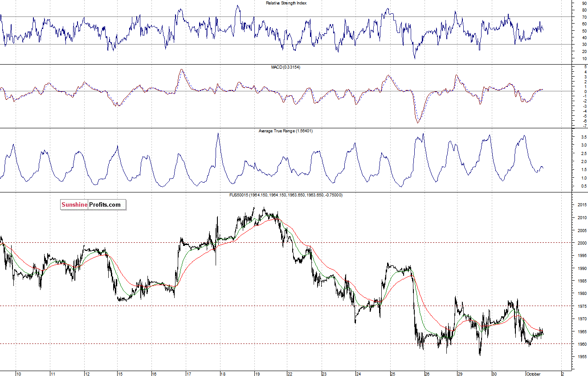This screenshot has height=376, width=588.
Task: Click date label 30 on time axis
Action: pyautogui.click(x=494, y=374)
